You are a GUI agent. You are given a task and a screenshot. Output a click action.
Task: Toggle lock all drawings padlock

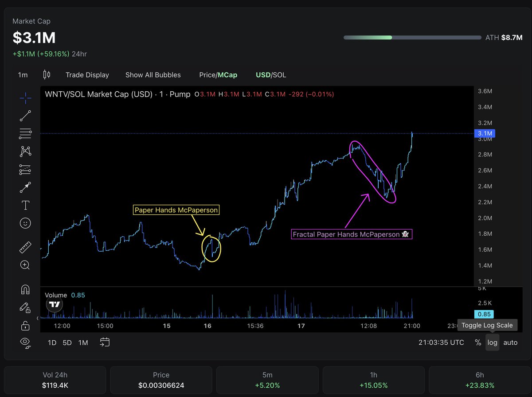point(25,325)
